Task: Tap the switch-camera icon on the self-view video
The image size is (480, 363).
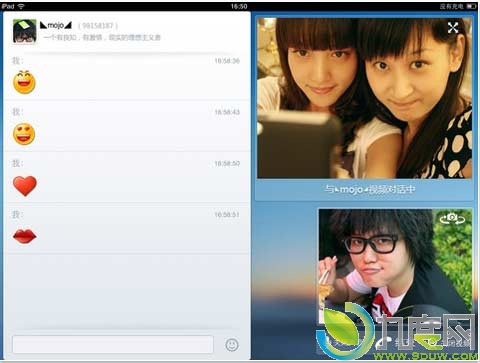Action: coord(452,219)
